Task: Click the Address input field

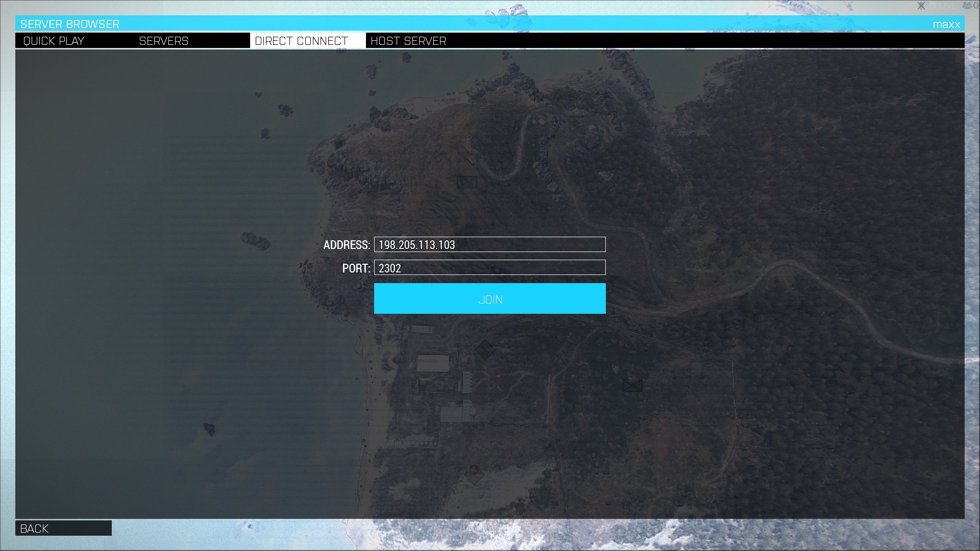Action: (x=490, y=245)
